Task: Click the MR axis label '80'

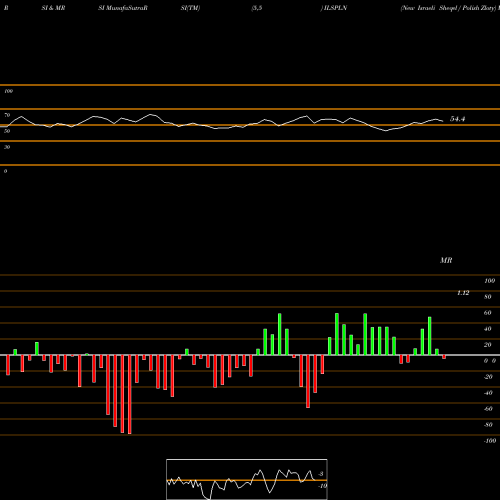Action: (x=488, y=297)
